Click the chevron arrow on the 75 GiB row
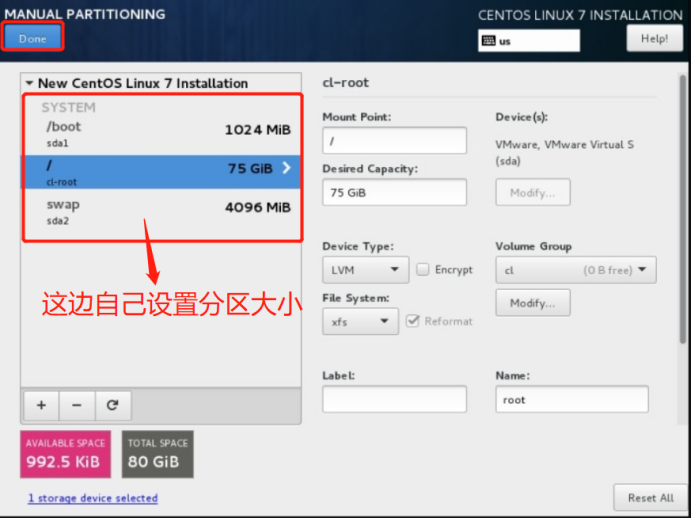 [286, 168]
